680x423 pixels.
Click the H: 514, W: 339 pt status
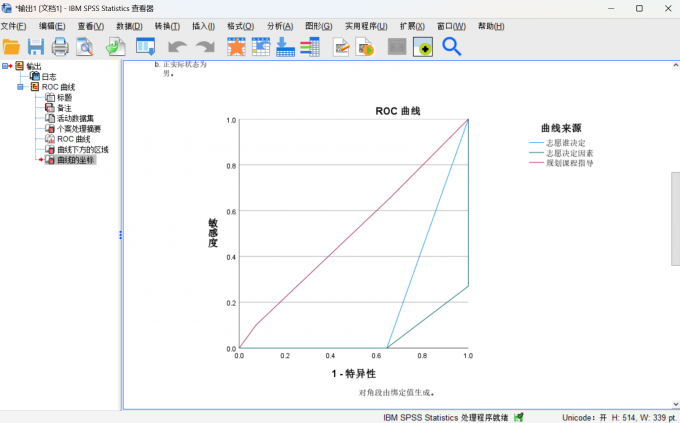644,417
